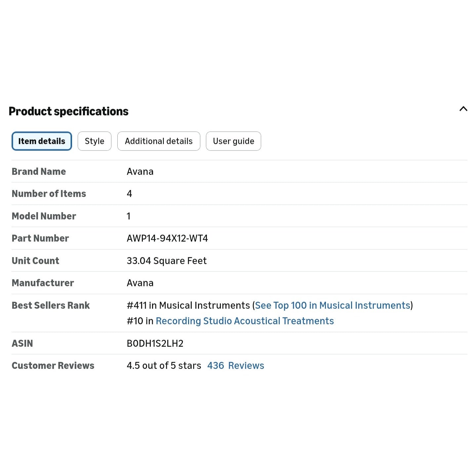Select the Item details tab

pyautogui.click(x=42, y=141)
